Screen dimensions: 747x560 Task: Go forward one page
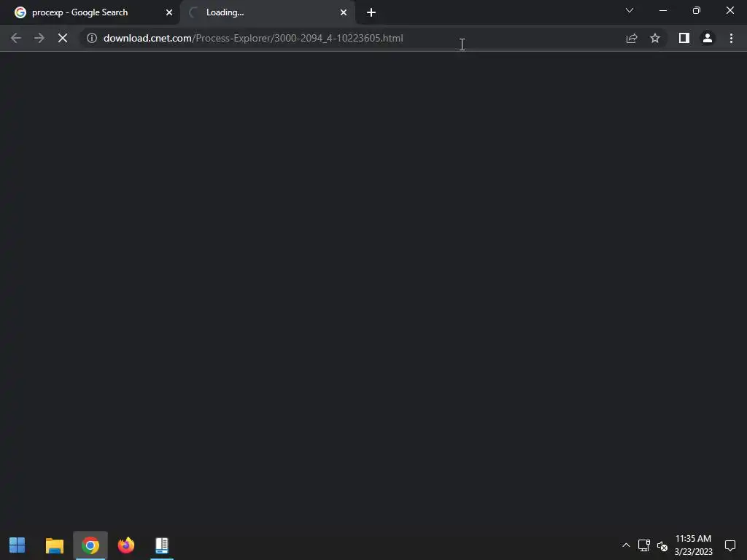39,38
